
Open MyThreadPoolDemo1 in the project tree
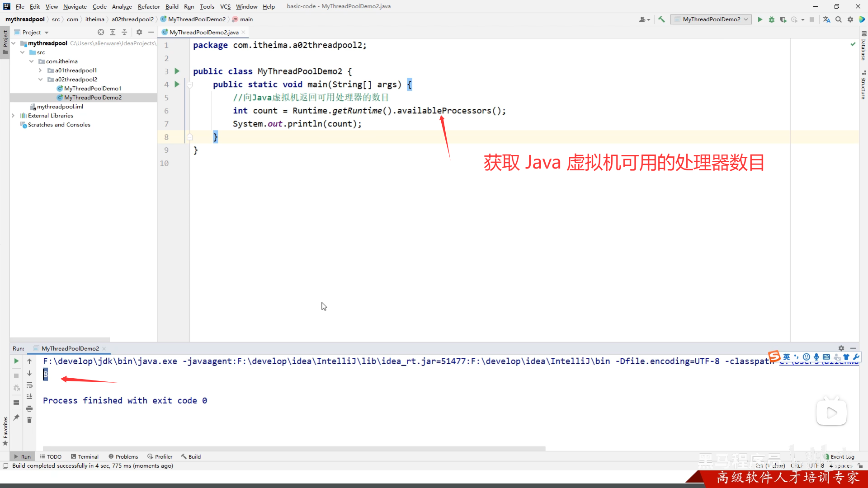point(92,89)
